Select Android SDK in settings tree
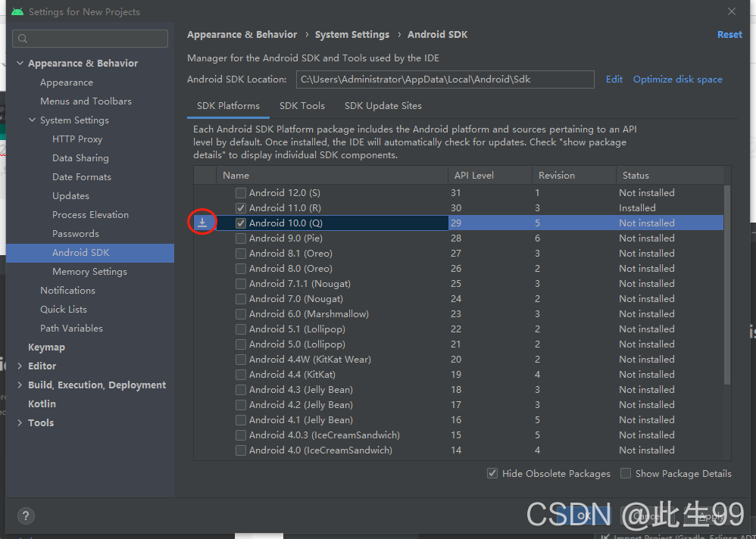This screenshot has width=756, height=539. 90,253
